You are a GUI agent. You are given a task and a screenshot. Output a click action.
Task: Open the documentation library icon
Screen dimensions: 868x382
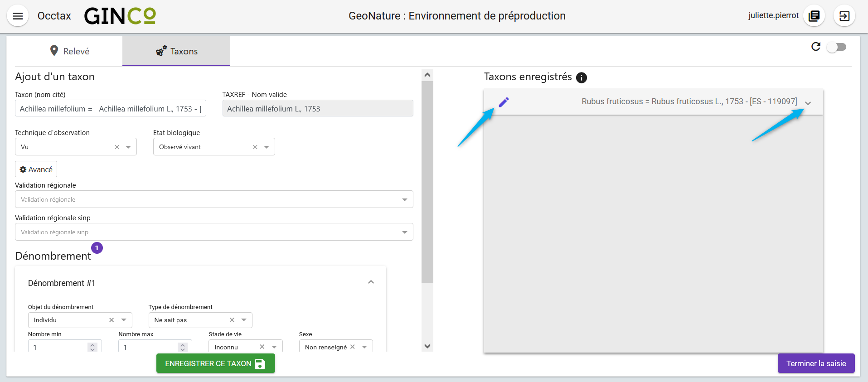(x=814, y=16)
